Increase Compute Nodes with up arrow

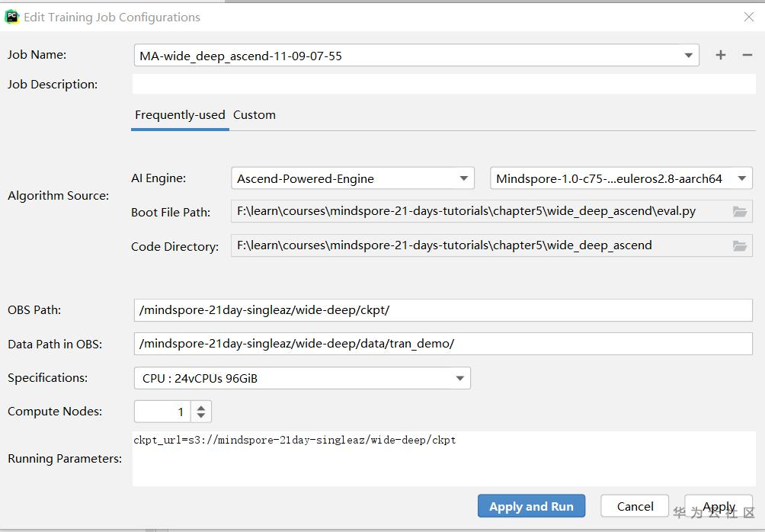(201, 407)
